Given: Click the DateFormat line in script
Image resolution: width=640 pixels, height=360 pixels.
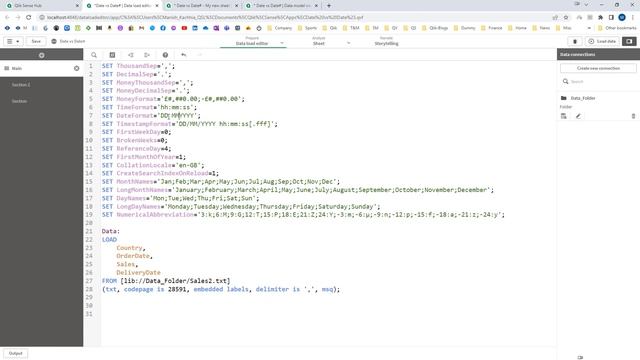Looking at the screenshot, I should [x=151, y=116].
